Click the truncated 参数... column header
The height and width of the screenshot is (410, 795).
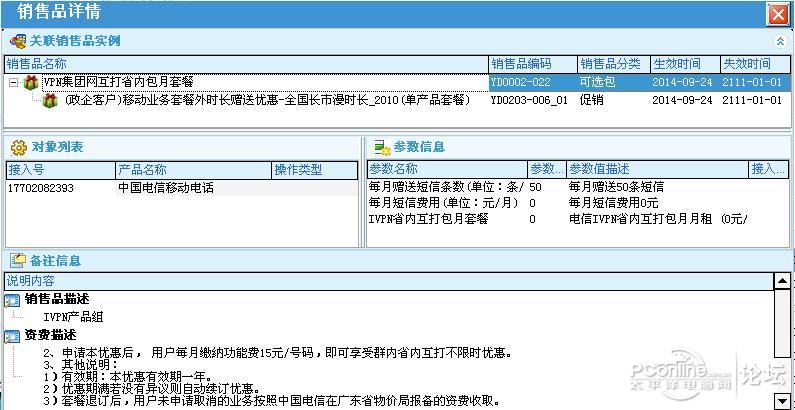pos(547,169)
